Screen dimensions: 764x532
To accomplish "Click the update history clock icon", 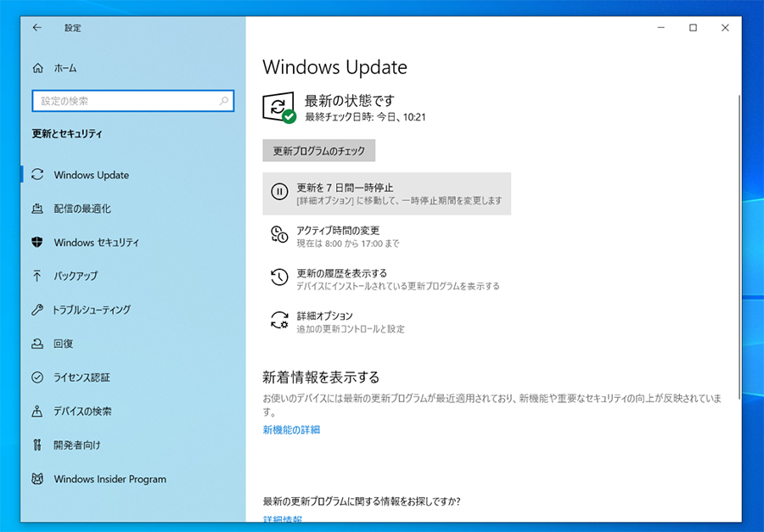I will point(279,277).
